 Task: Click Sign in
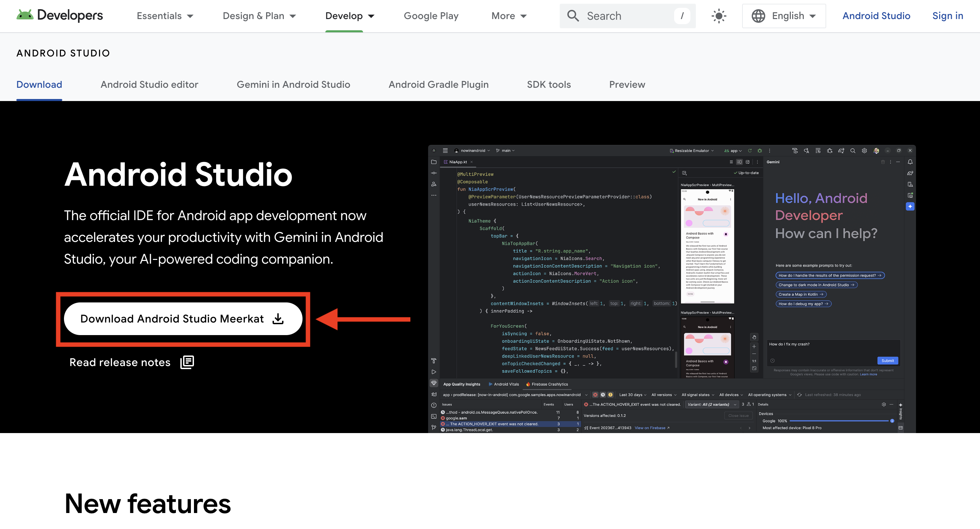(947, 16)
